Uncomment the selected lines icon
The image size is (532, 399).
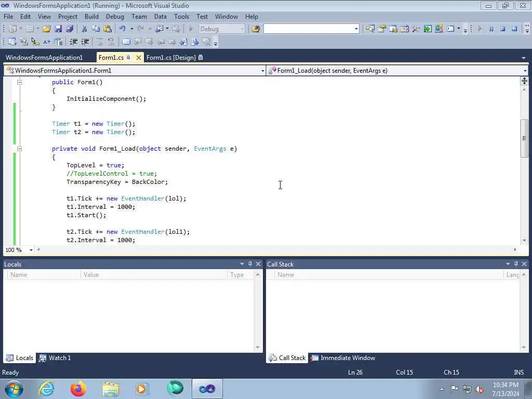[111, 42]
